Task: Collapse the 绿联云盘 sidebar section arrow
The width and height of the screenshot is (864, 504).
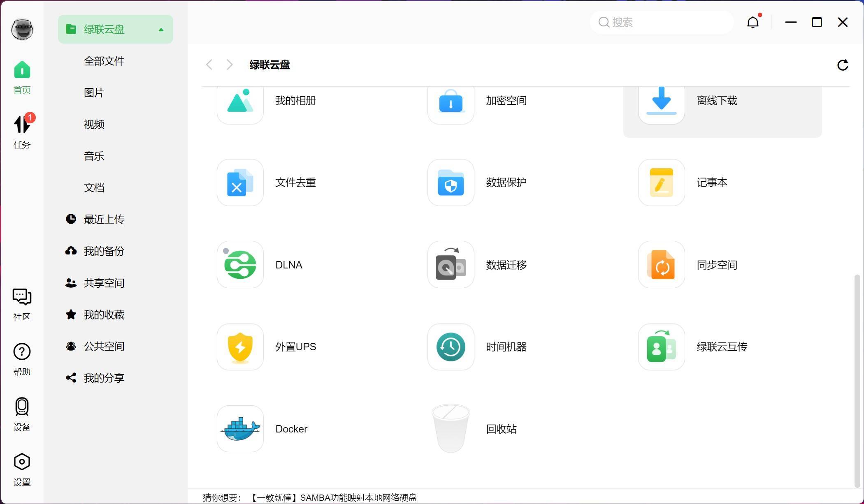Action: click(x=161, y=30)
